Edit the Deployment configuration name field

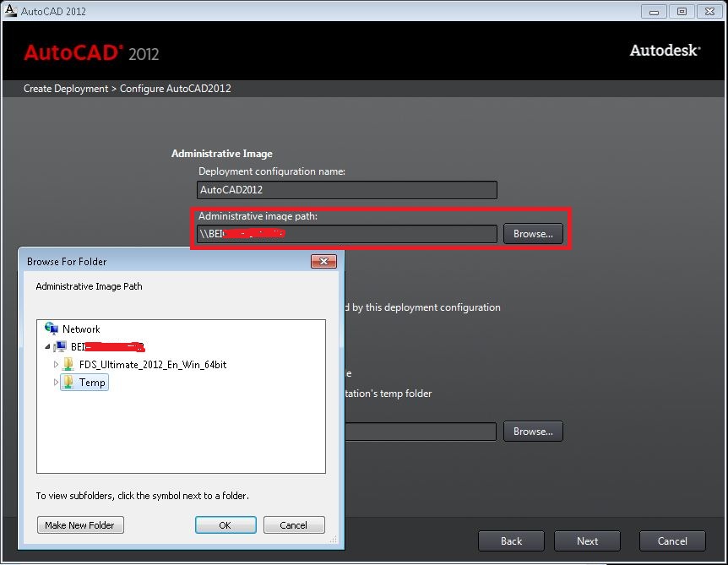(x=347, y=190)
